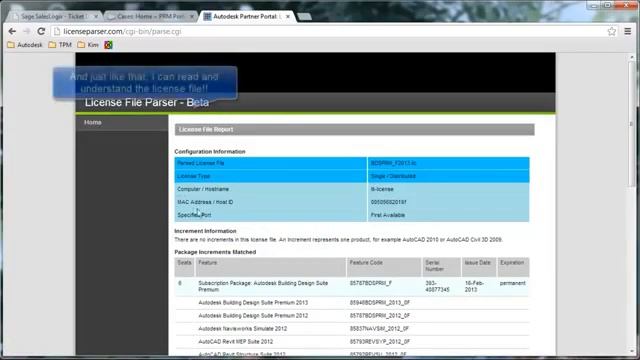Click the Computer / Hostname label
This screenshot has width=640, height=360.
click(203, 189)
